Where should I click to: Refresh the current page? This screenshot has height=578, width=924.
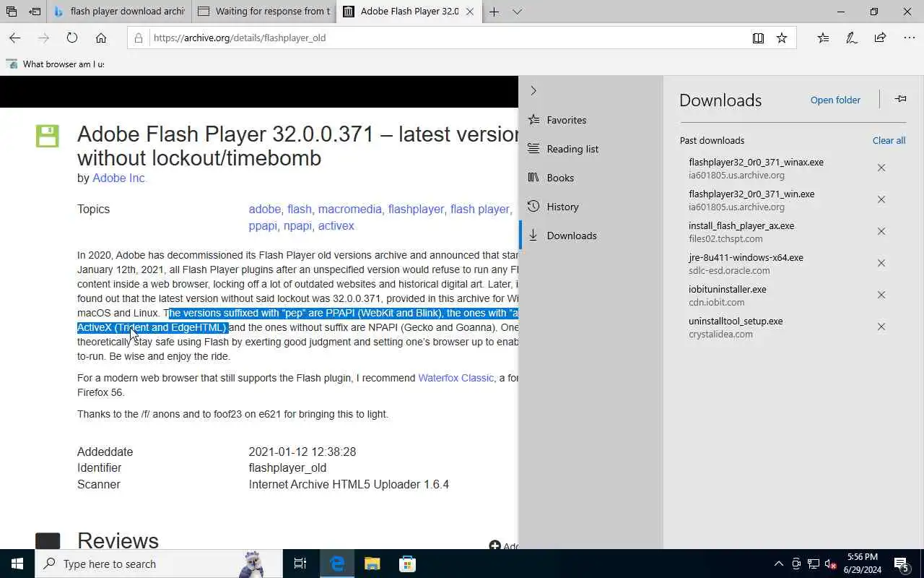tap(72, 38)
